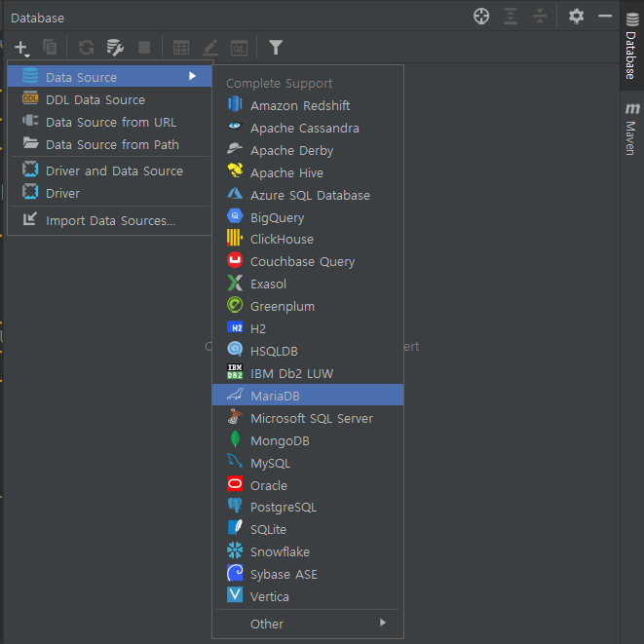Select Sybase ASE data source
This screenshot has height=644, width=644.
pos(308,574)
